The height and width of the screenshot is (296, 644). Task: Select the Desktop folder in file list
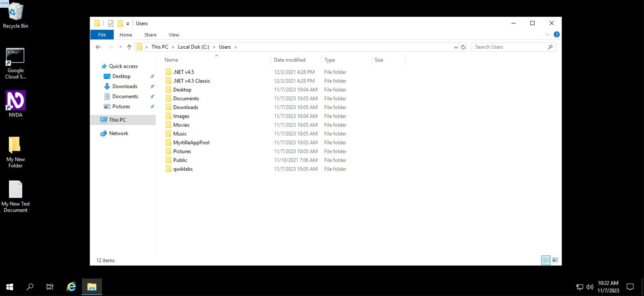point(182,90)
